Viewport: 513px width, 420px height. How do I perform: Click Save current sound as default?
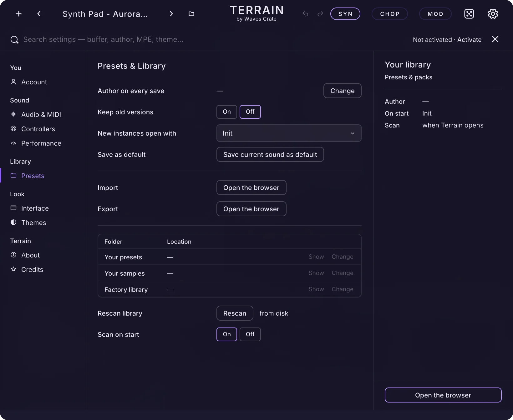click(x=270, y=154)
